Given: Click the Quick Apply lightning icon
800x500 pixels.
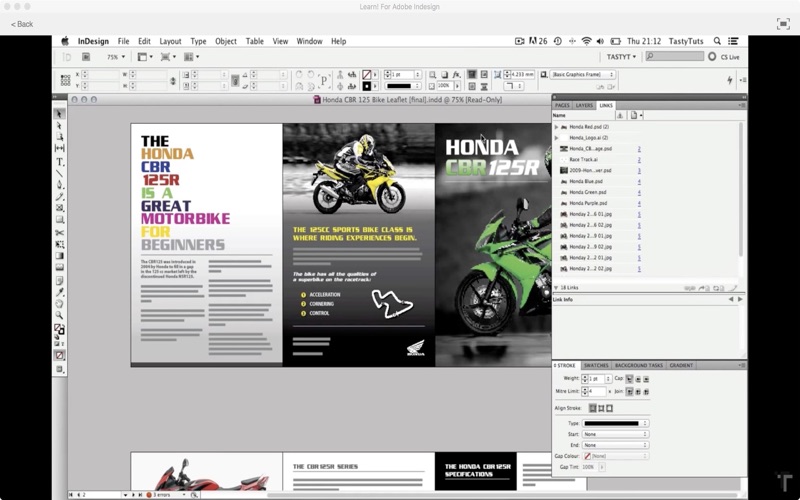Looking at the screenshot, I should [730, 80].
